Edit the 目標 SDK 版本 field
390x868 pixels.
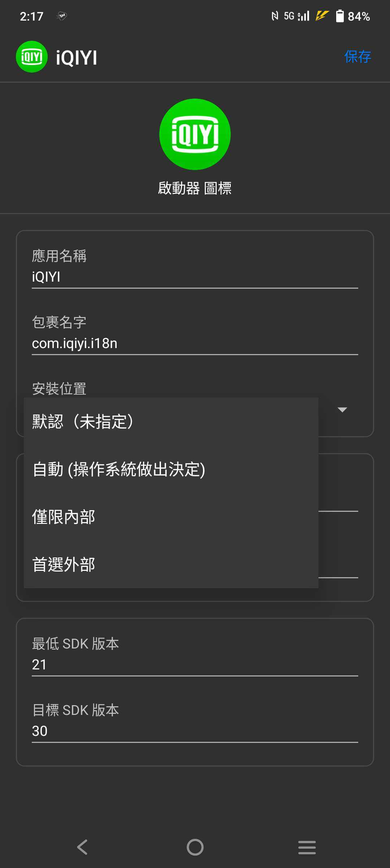(195, 731)
